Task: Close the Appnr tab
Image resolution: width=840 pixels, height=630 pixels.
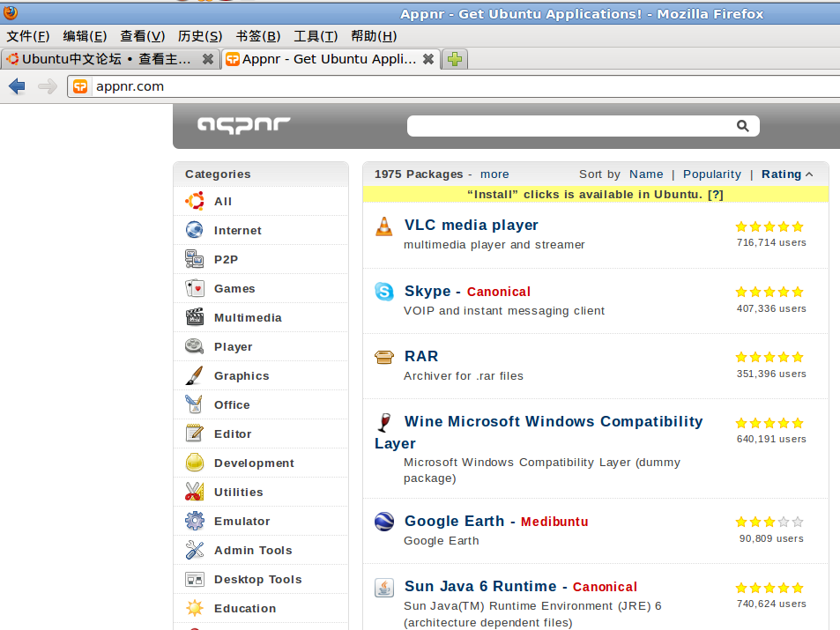Action: point(428,59)
